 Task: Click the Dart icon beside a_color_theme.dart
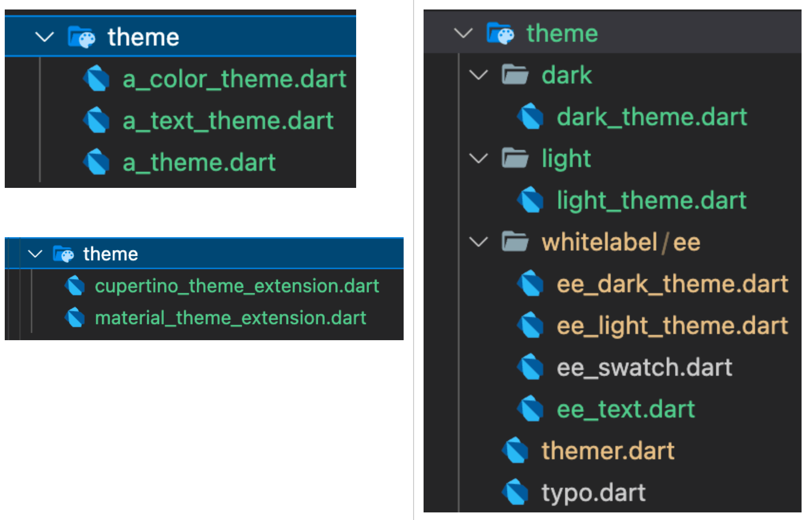96,78
